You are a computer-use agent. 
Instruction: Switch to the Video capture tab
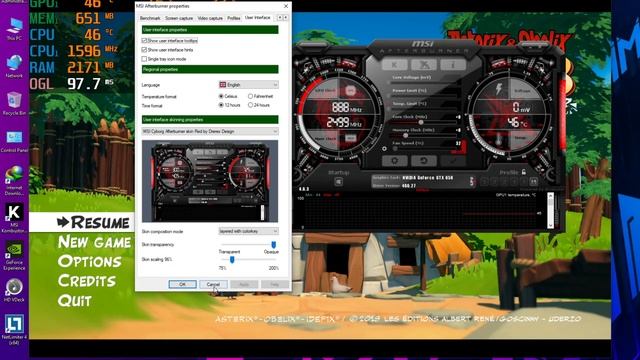(210, 18)
